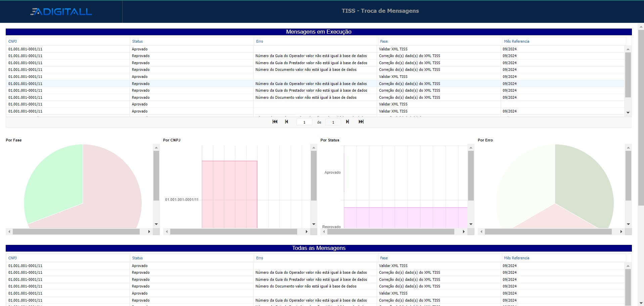Click Por Status chart right scroll arrow

(464, 231)
